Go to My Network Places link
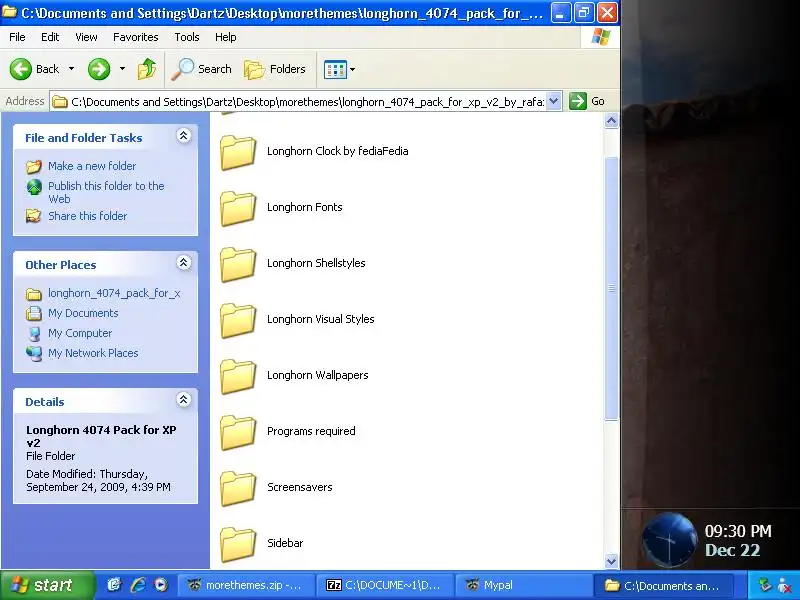 (x=93, y=353)
